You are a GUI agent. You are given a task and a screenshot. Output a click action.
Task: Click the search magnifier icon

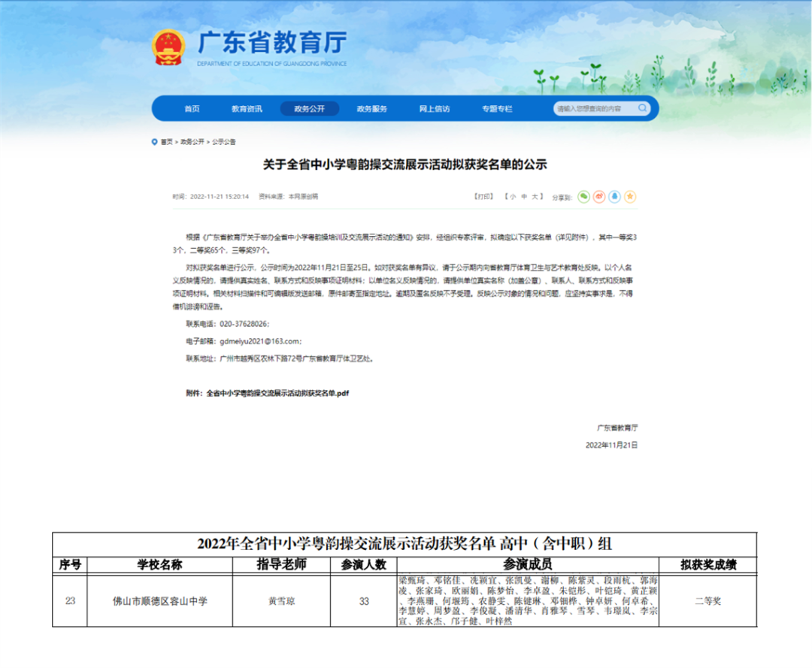click(x=643, y=108)
